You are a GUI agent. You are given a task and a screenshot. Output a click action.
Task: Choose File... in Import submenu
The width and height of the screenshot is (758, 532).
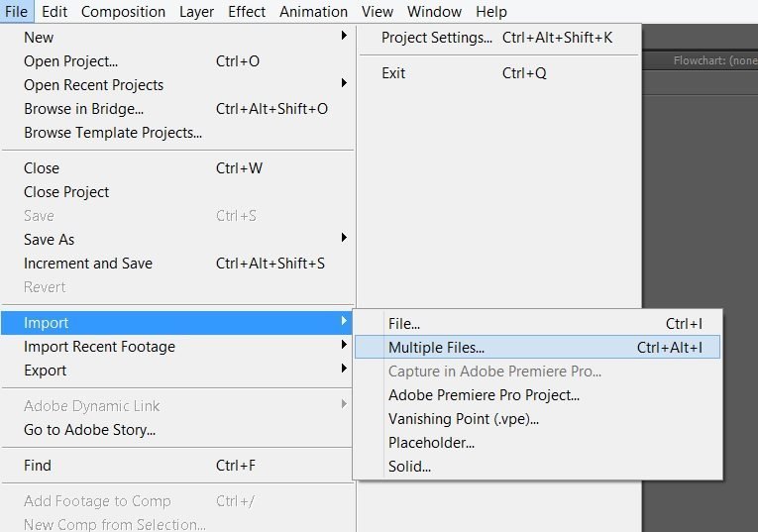pos(538,324)
